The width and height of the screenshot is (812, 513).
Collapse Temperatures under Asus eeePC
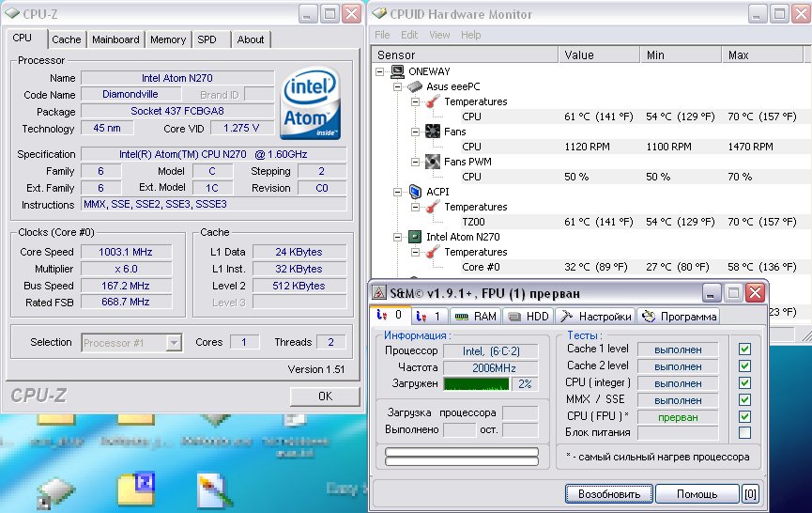tap(415, 101)
